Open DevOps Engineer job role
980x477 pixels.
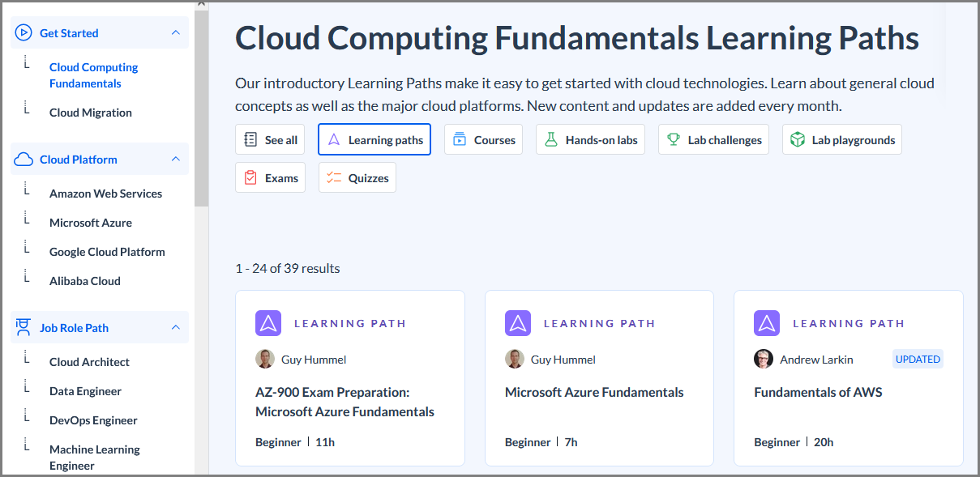pyautogui.click(x=93, y=420)
